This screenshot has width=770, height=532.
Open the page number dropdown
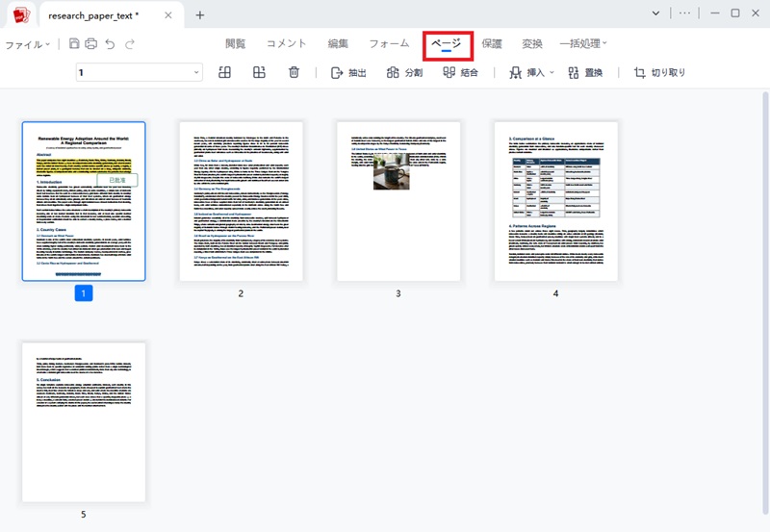196,73
